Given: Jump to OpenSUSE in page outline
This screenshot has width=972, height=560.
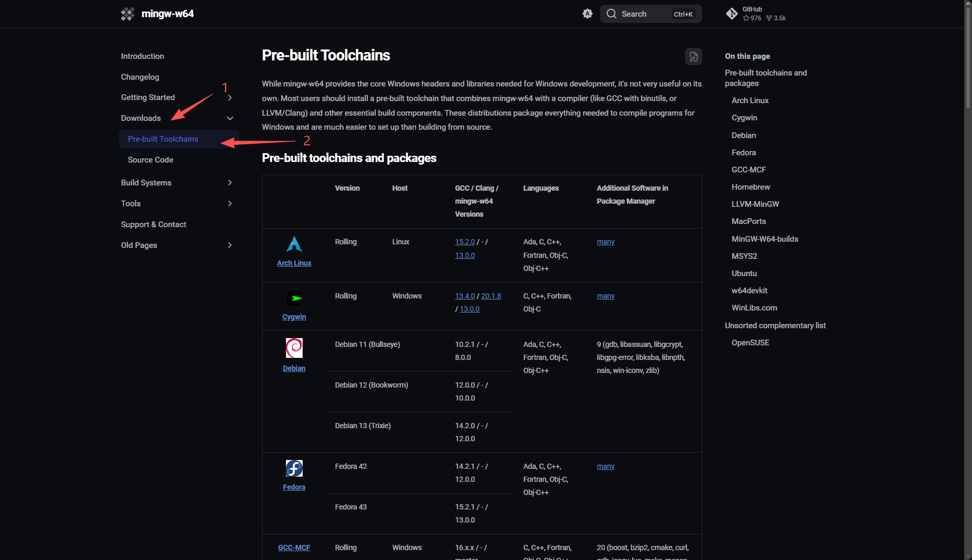Looking at the screenshot, I should [751, 343].
